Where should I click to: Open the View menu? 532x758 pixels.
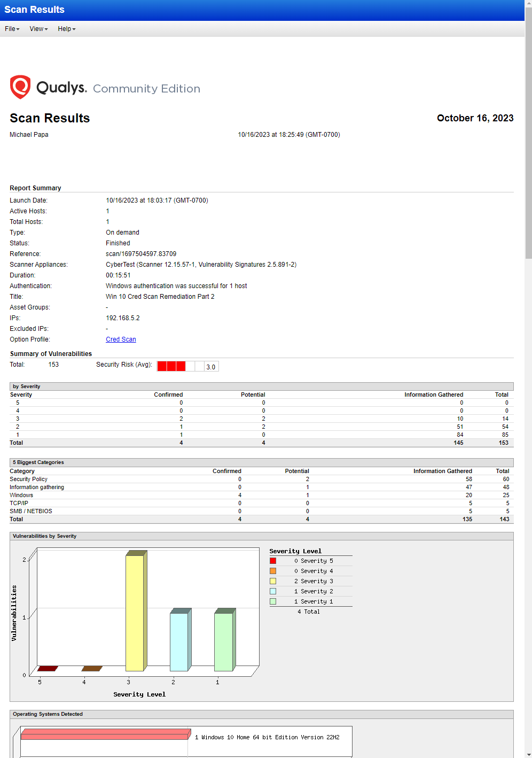pos(37,29)
